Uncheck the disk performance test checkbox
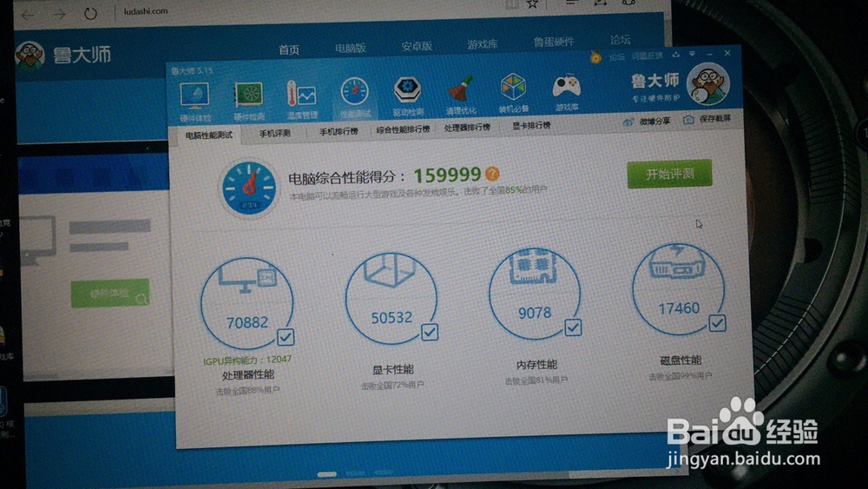 click(717, 323)
